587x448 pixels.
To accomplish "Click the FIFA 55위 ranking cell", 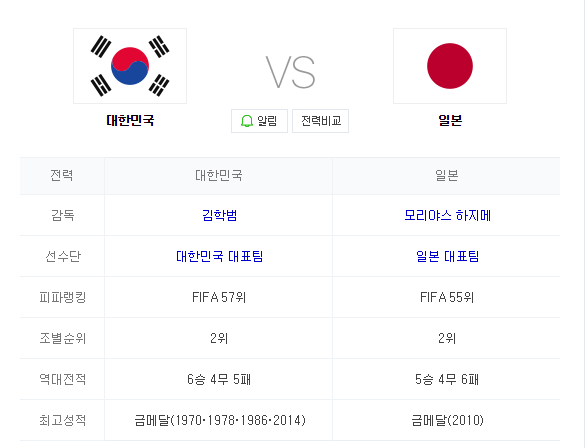I will (447, 297).
